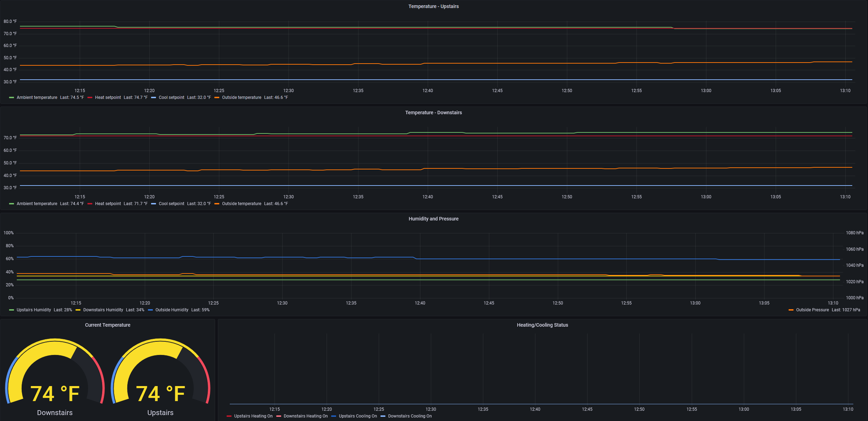This screenshot has width=868, height=421.
Task: Click the pink Downstairs Heating On legend color marker
Action: click(279, 416)
